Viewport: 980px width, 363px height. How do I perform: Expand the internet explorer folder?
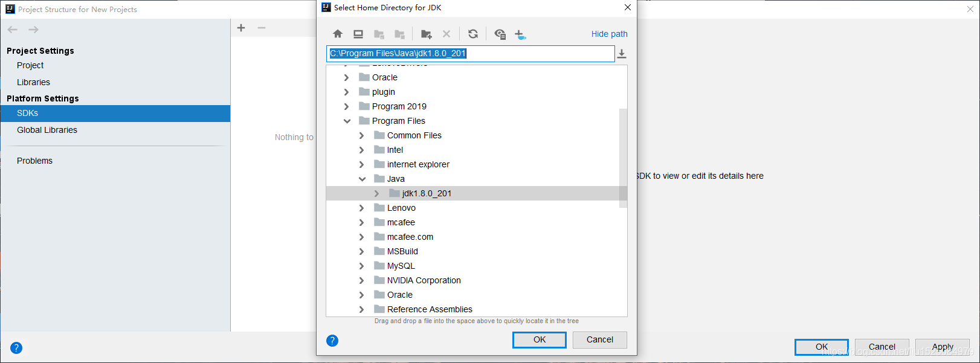point(361,164)
